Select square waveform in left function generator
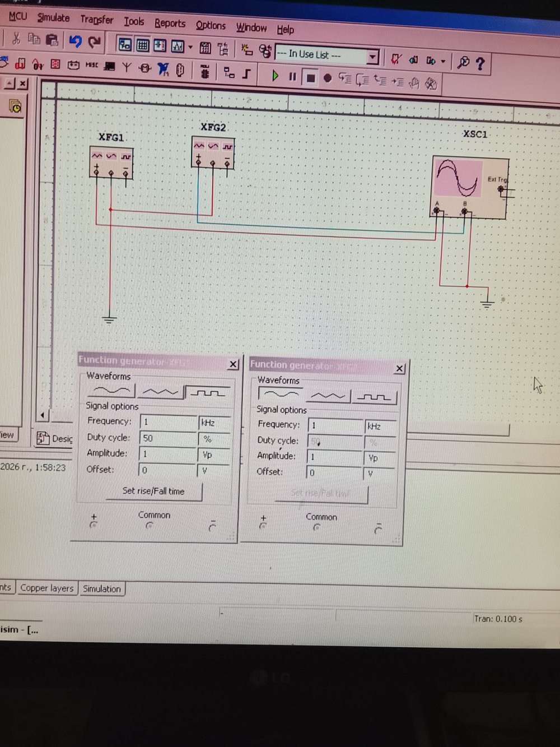This screenshot has width=560, height=747. coord(208,393)
